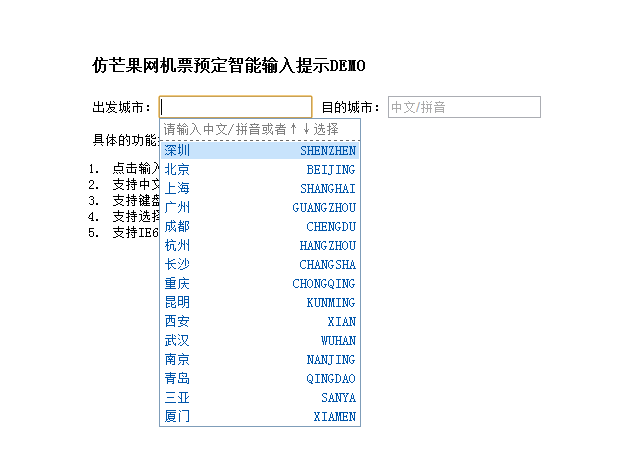Click the 请输入中文/拼音 hint header text
Image resolution: width=622 pixels, height=452 pixels.
coord(251,129)
